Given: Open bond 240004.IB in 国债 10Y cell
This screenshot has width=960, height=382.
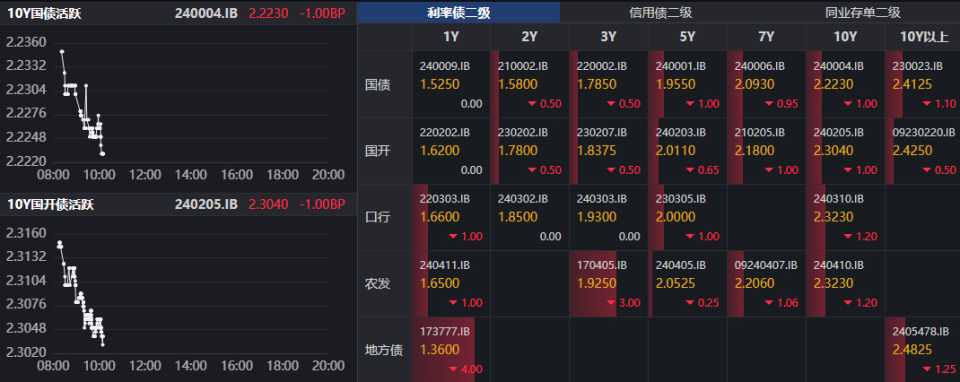Looking at the screenshot, I should click(x=845, y=84).
